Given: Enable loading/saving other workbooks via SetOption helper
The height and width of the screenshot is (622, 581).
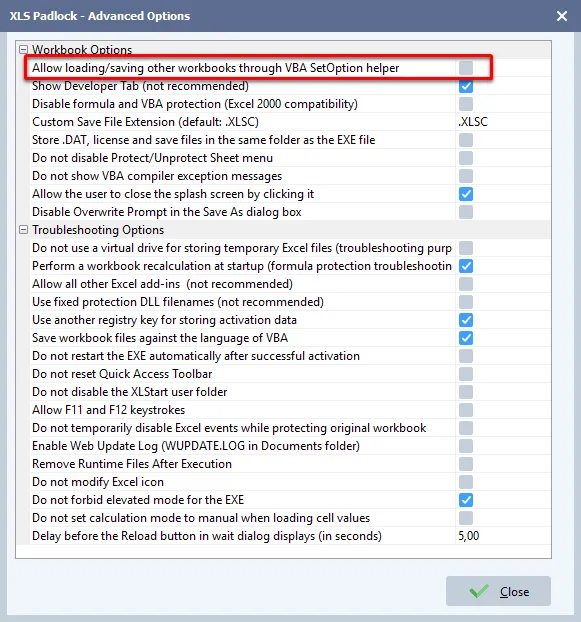Looking at the screenshot, I should pyautogui.click(x=466, y=68).
